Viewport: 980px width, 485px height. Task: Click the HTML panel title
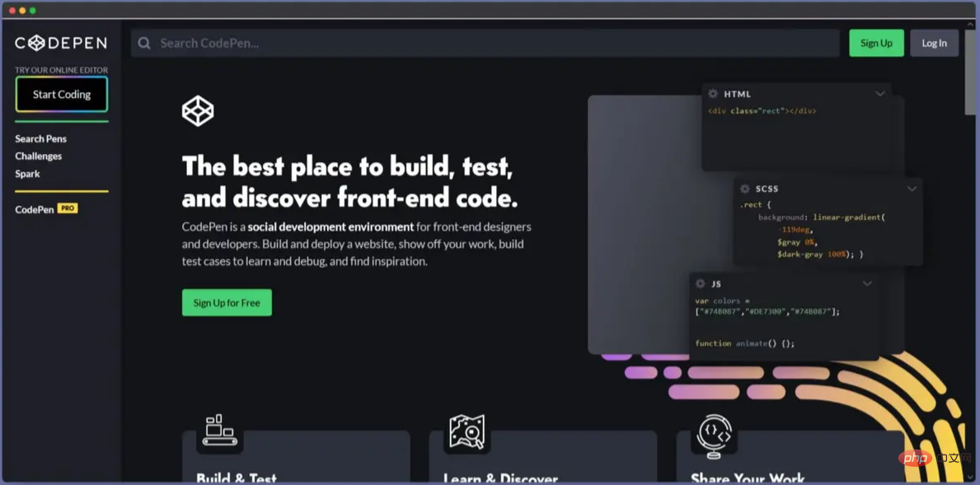[738, 94]
